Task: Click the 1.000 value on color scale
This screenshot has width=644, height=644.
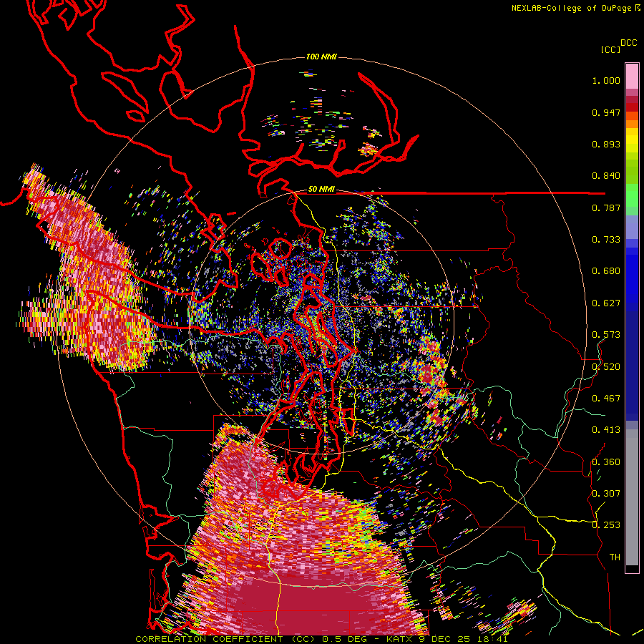Action: 606,80
